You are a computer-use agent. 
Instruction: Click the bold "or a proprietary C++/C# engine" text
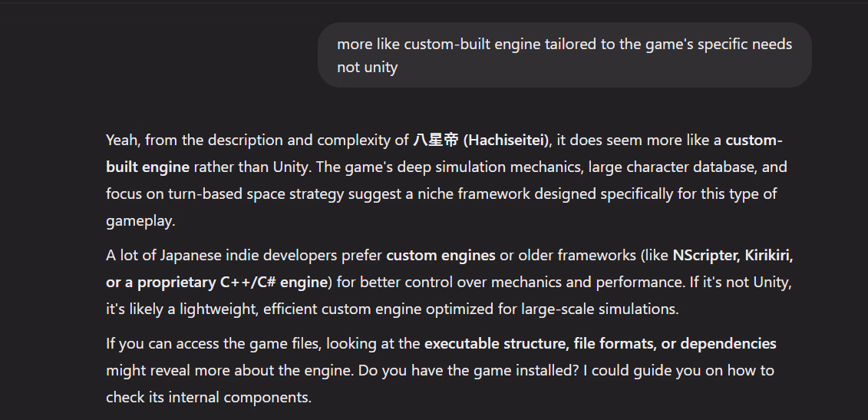click(x=217, y=283)
